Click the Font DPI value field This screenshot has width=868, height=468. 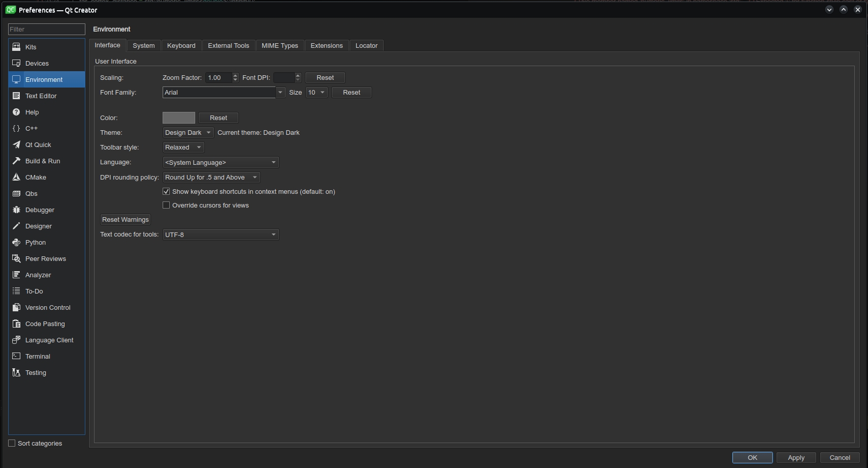[x=284, y=77]
